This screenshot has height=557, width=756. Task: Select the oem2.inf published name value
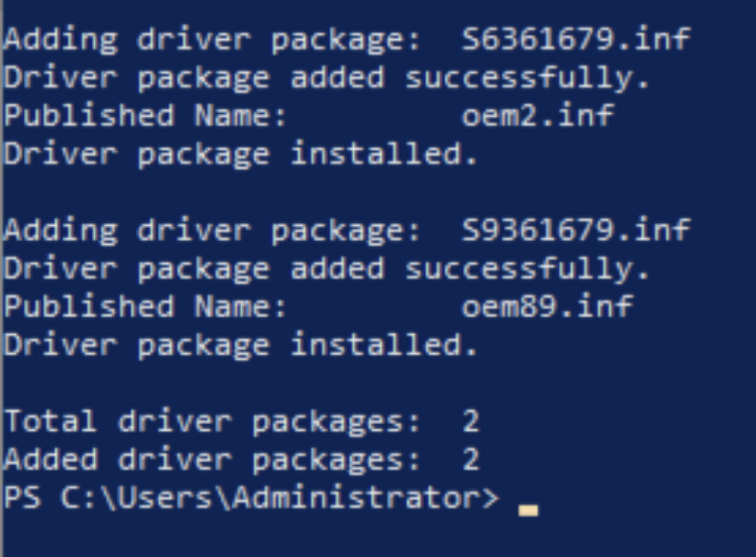point(537,116)
